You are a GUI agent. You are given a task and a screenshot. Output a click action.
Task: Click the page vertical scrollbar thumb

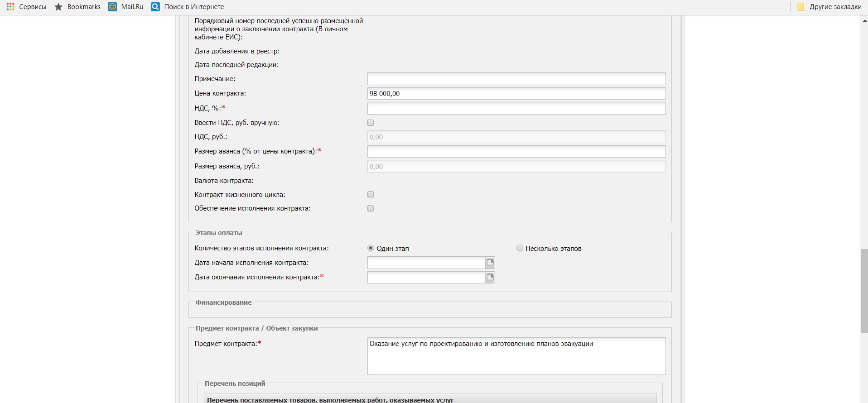click(864, 291)
